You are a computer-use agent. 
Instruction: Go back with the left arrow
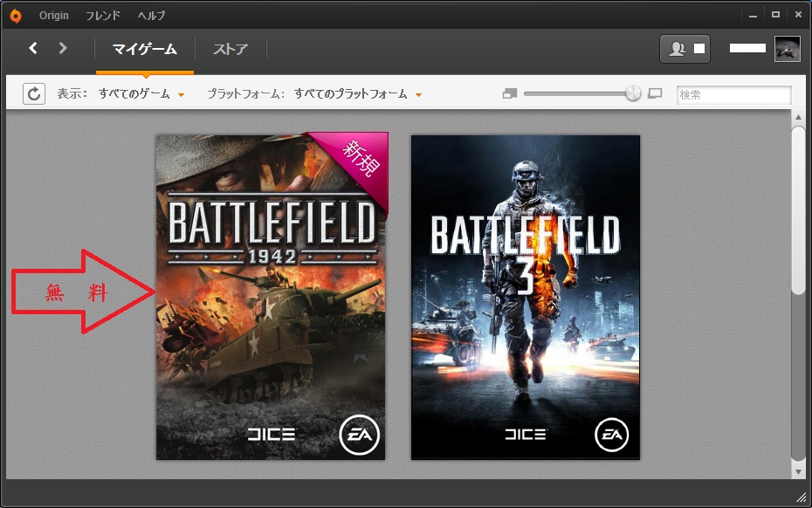coord(33,48)
